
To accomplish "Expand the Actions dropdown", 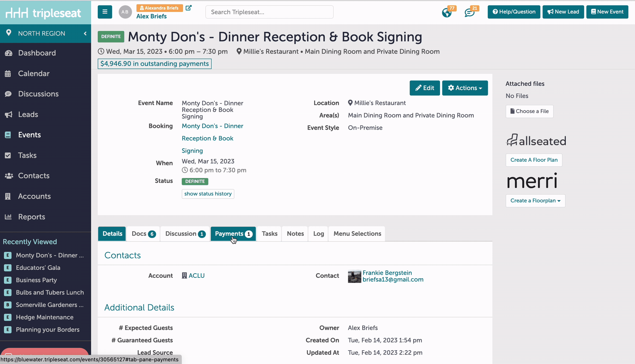I will (465, 88).
